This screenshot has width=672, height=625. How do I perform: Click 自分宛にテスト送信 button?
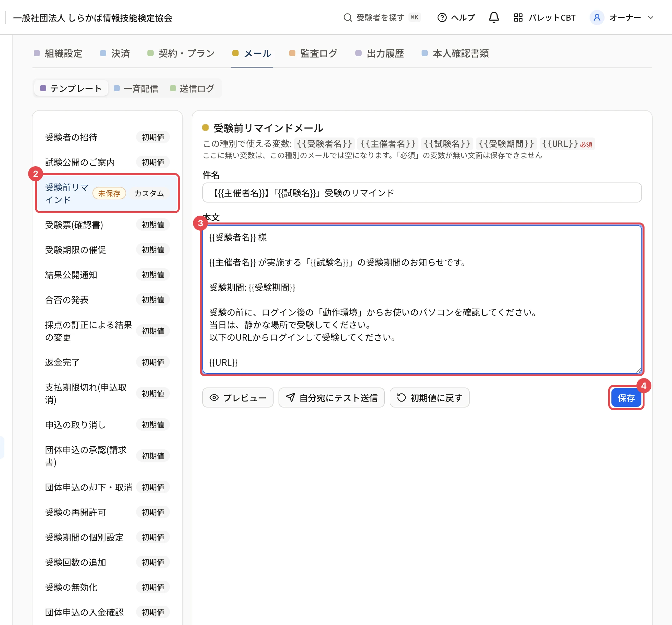coord(331,398)
